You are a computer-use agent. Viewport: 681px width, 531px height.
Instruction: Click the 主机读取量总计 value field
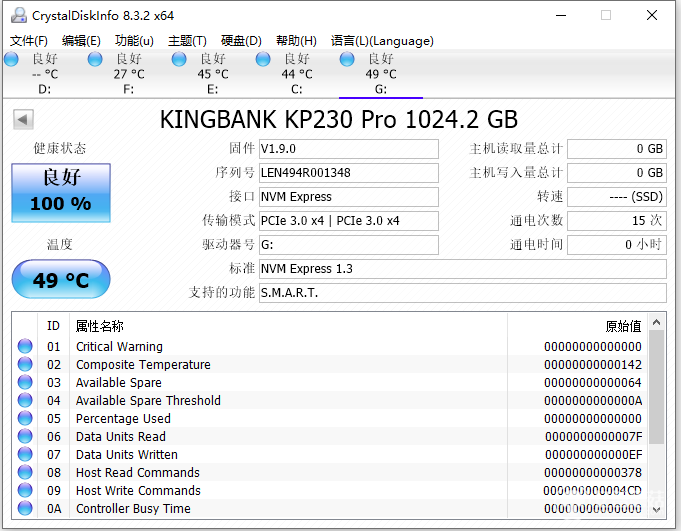pyautogui.click(x=617, y=149)
